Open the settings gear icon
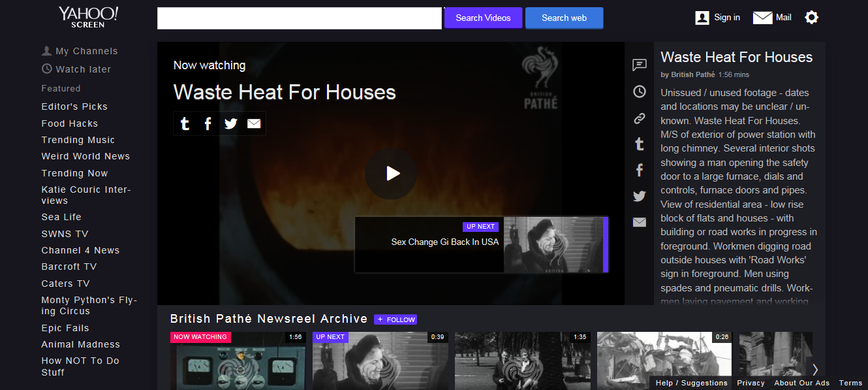This screenshot has height=390, width=868. [811, 18]
